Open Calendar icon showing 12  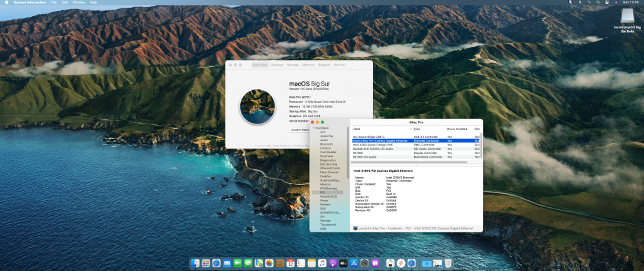pyautogui.click(x=290, y=263)
